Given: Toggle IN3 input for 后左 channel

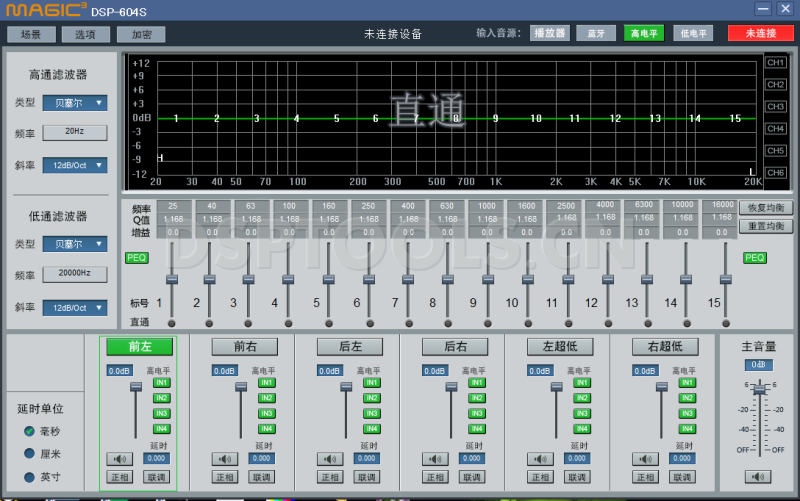Looking at the screenshot, I should pos(371,413).
